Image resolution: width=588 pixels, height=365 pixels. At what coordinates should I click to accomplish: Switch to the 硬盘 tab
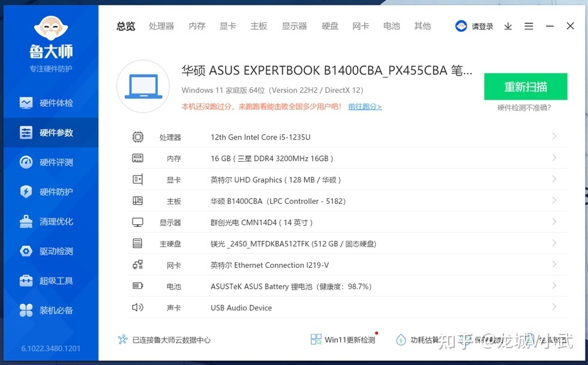pos(330,26)
